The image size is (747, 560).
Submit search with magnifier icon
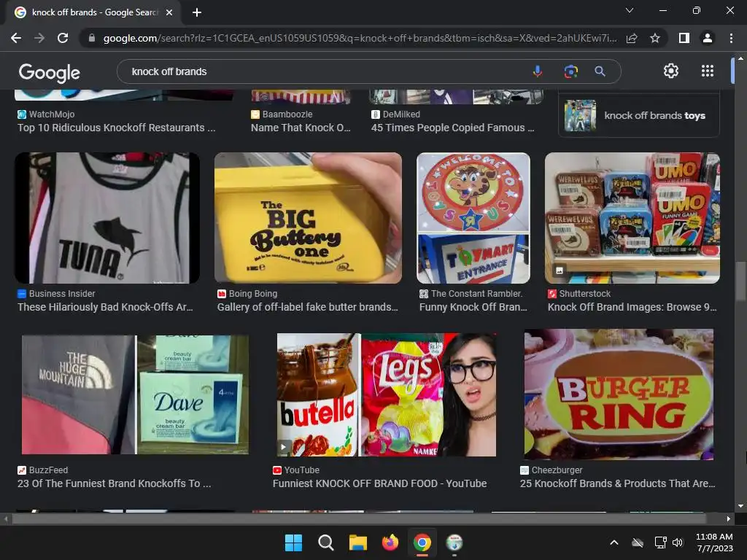[600, 71]
